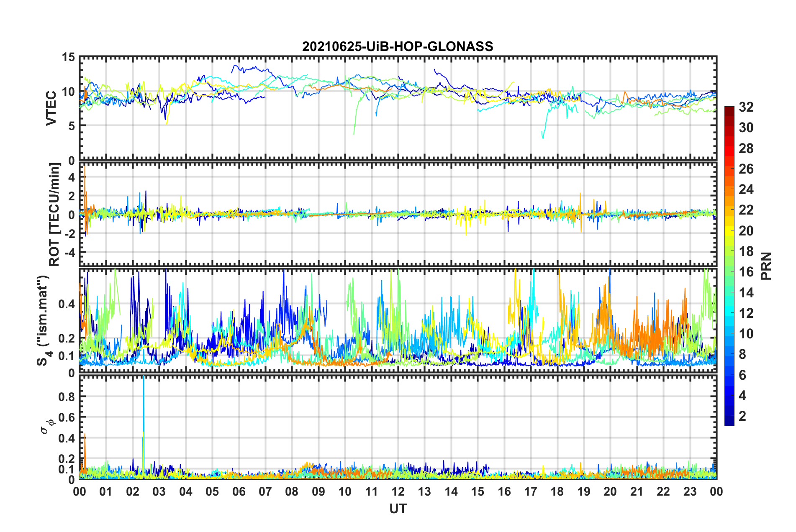The image size is (796, 532).
Task: Select the x-axis hour tick "13"
Action: tap(424, 491)
